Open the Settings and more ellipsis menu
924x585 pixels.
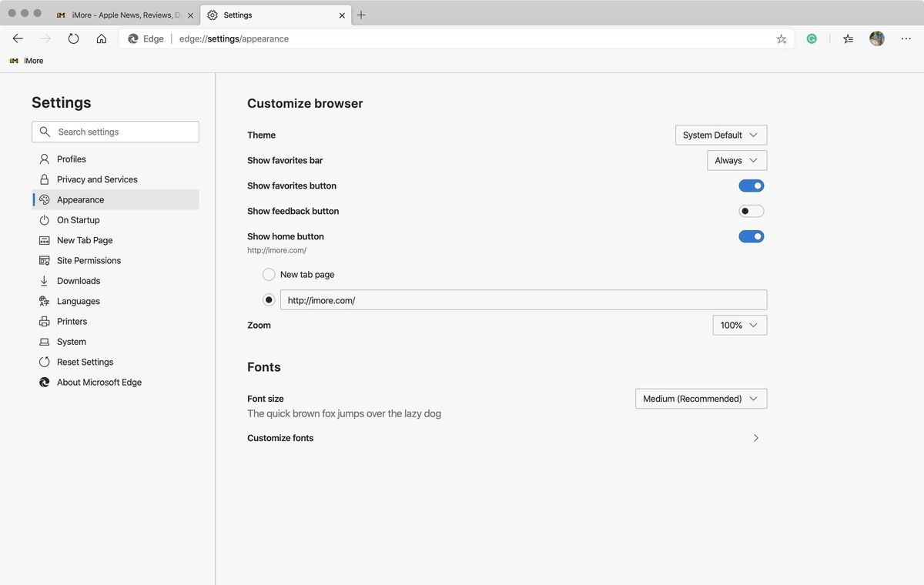click(906, 38)
